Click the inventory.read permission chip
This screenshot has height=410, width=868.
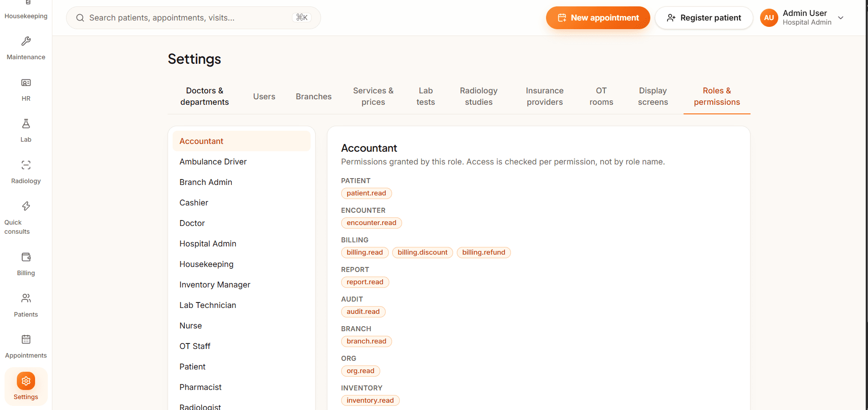pyautogui.click(x=370, y=400)
